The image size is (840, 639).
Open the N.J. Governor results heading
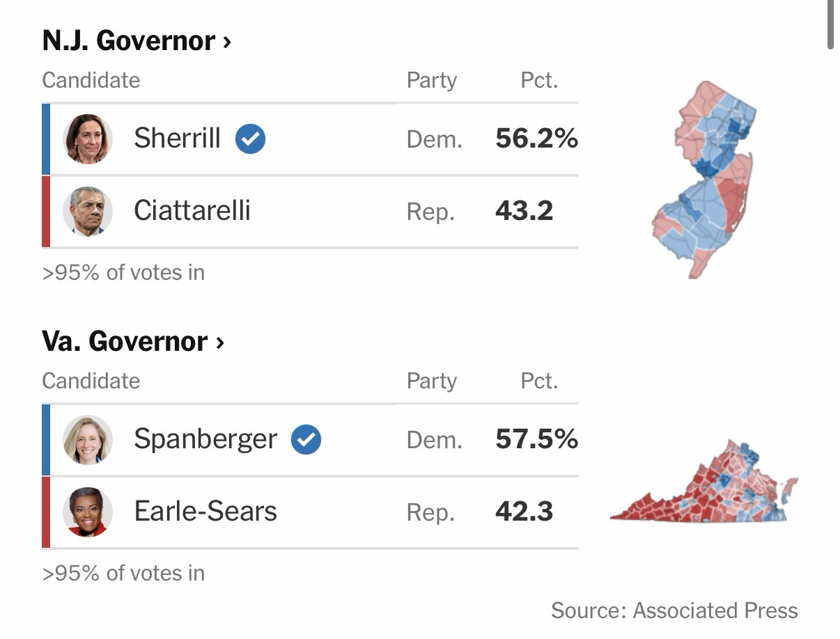pyautogui.click(x=129, y=41)
